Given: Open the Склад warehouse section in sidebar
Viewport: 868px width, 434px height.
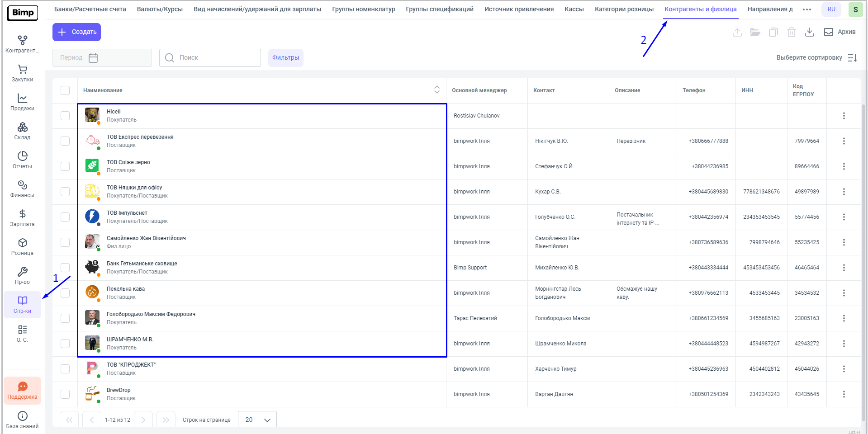Looking at the screenshot, I should coord(22,131).
